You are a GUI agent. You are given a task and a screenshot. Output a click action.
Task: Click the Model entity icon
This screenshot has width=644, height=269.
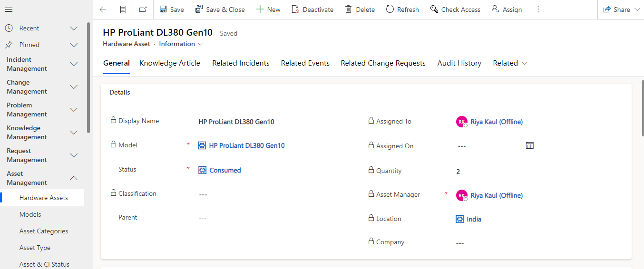pyautogui.click(x=202, y=145)
